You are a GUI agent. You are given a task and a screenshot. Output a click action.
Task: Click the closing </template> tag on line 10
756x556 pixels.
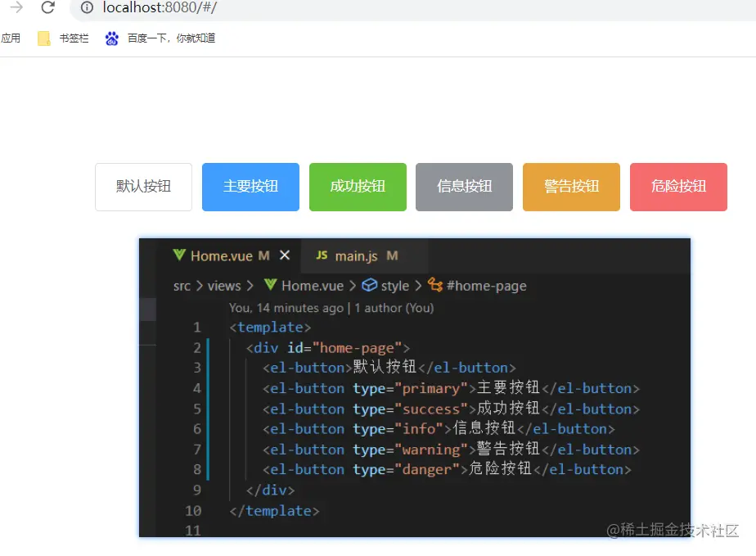pyautogui.click(x=274, y=511)
